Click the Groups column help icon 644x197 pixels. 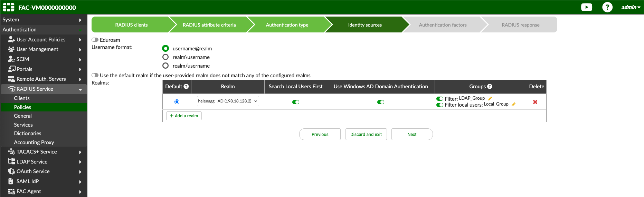490,87
